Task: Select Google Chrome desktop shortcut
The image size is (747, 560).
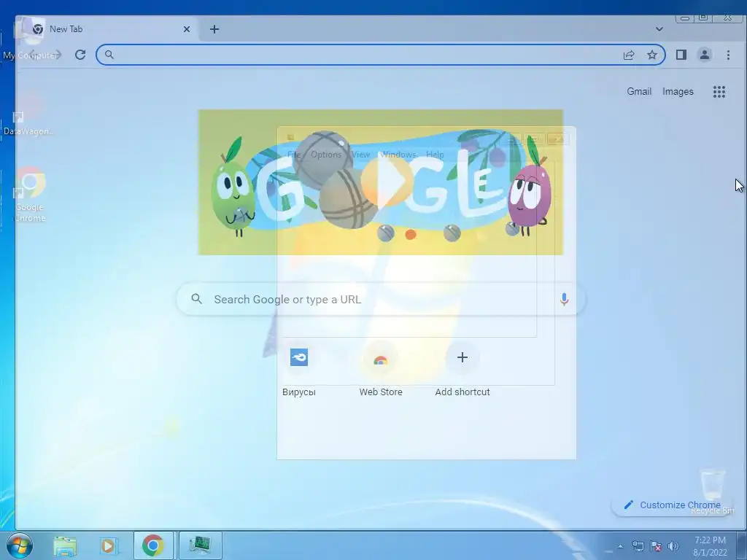Action: point(30,195)
